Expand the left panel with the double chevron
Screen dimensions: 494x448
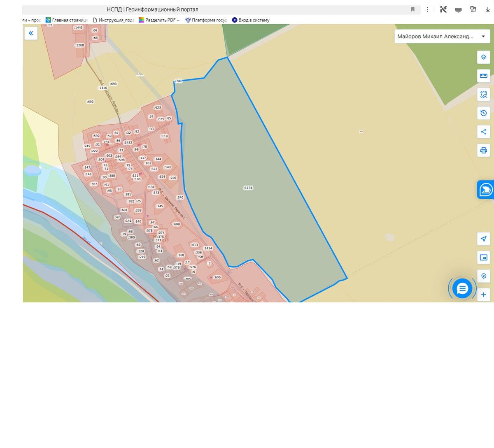[x=31, y=33]
